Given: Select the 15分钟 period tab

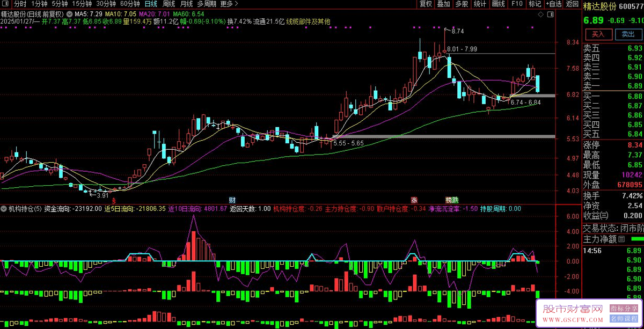Looking at the screenshot, I should [82, 4].
